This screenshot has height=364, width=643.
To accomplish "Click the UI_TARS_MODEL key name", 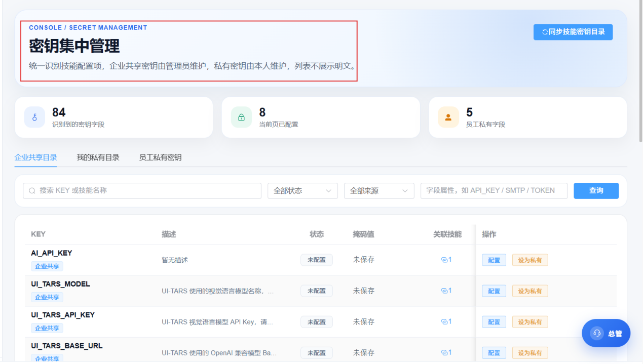I will click(60, 284).
